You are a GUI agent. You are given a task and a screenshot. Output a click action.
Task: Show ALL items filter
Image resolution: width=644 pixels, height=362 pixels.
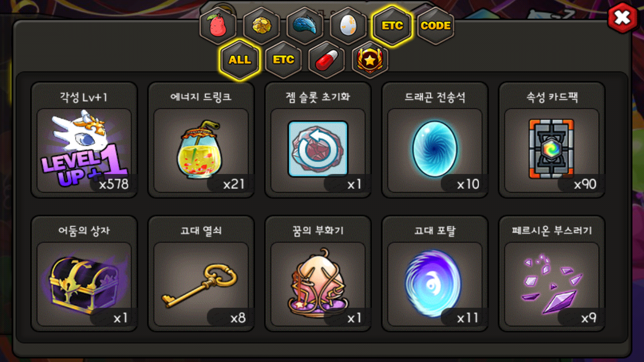pos(240,60)
